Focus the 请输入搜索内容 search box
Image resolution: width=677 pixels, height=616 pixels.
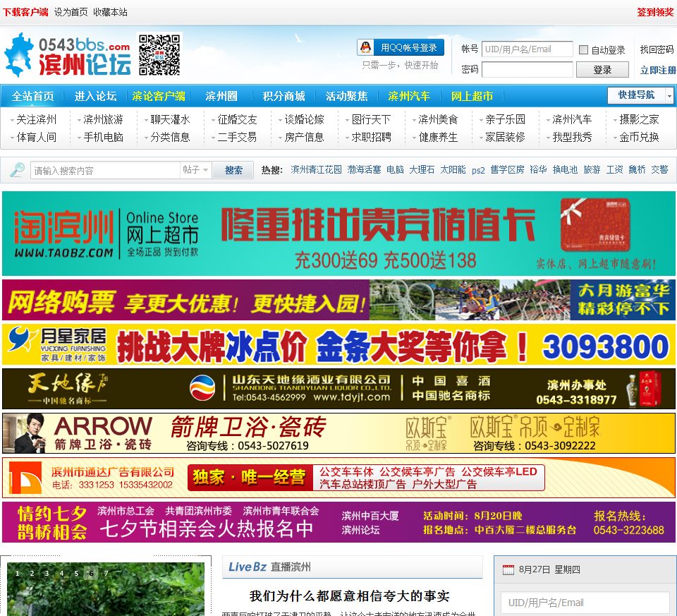[x=105, y=170]
